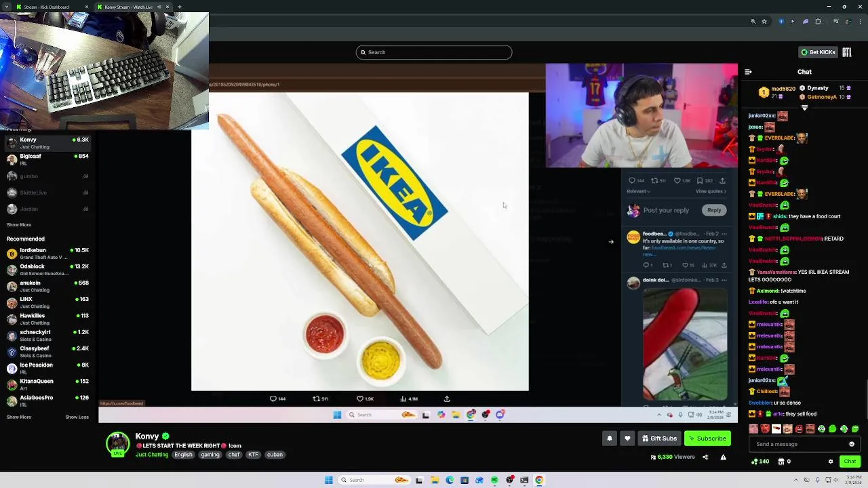Click GetmoneyA in gift leaderboard

pyautogui.click(x=822, y=97)
